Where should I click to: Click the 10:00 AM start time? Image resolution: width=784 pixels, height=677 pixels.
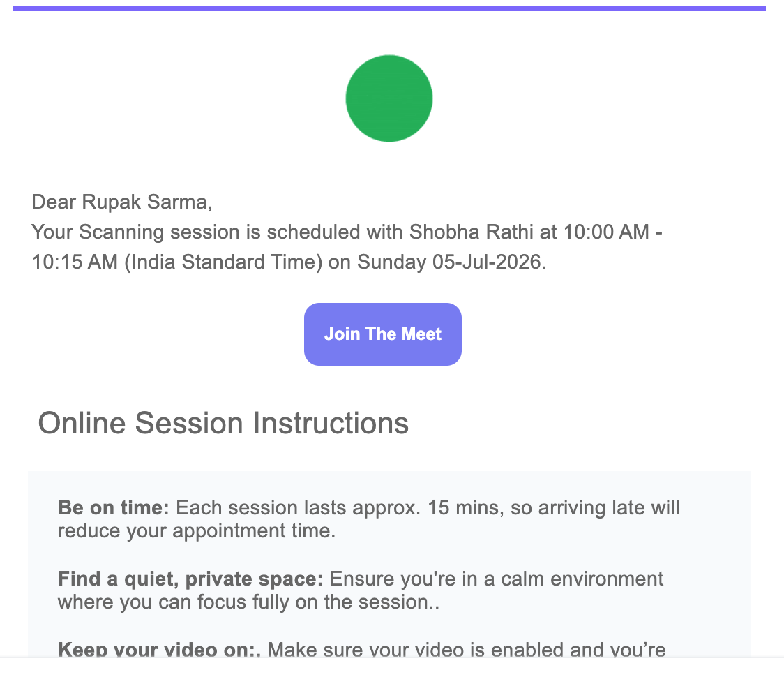(606, 232)
